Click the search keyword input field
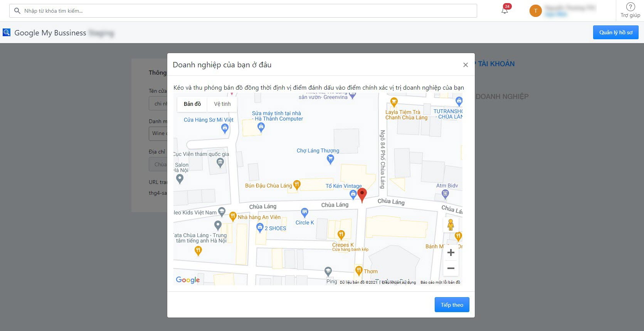Image resolution: width=644 pixels, height=331 pixels. (x=243, y=11)
